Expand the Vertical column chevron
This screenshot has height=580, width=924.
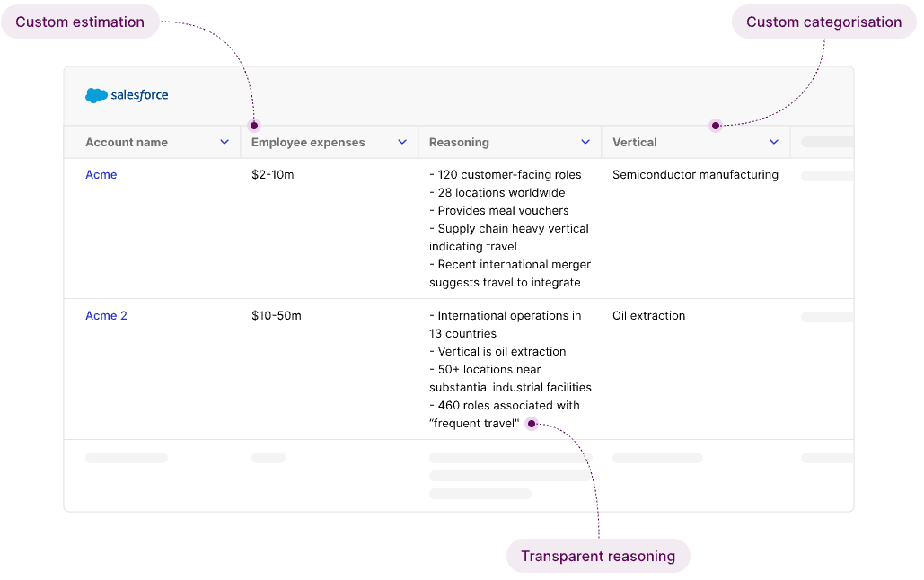coord(774,142)
